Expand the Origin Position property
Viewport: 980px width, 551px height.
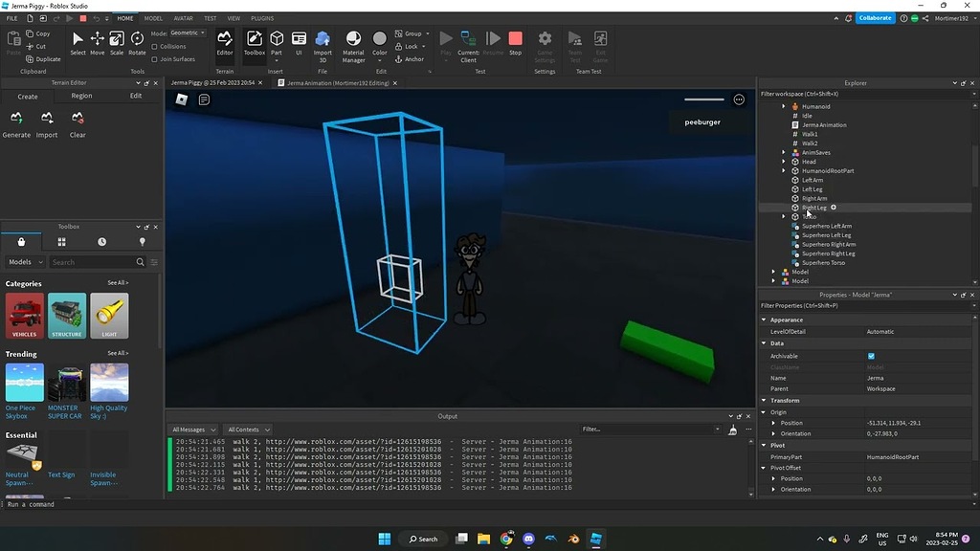(x=773, y=423)
